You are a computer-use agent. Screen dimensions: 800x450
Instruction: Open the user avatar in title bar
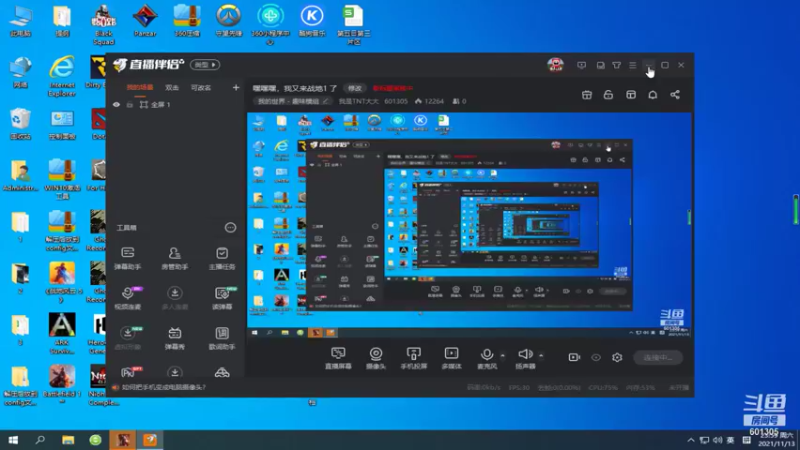pos(555,65)
